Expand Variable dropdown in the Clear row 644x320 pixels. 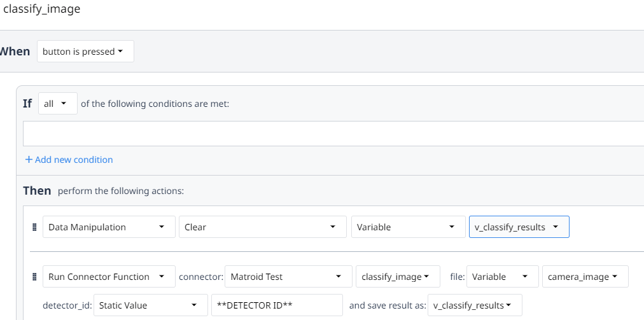(x=408, y=227)
